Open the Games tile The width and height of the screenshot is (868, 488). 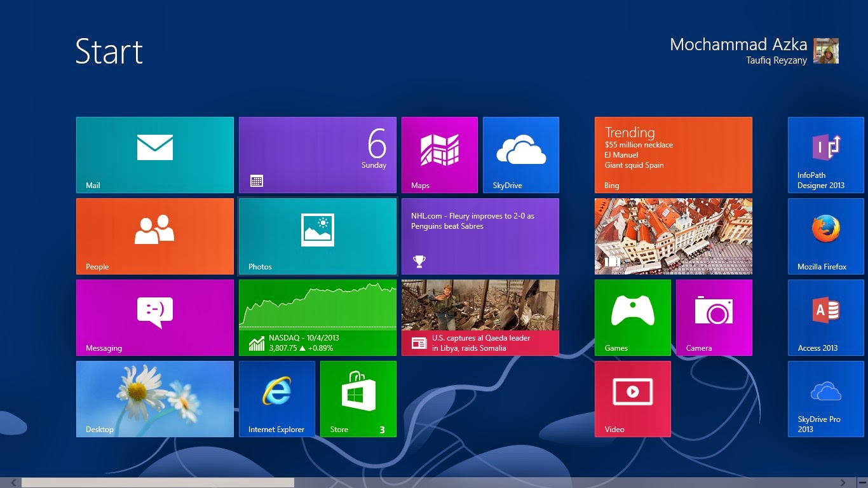pyautogui.click(x=633, y=318)
